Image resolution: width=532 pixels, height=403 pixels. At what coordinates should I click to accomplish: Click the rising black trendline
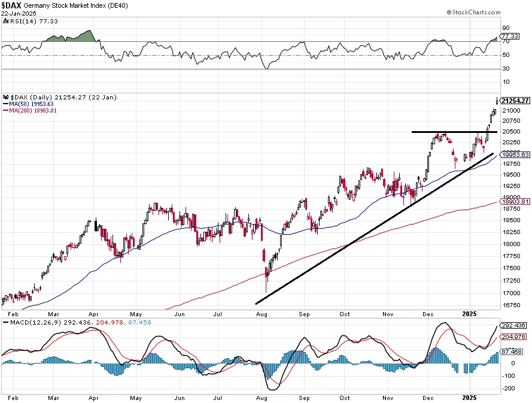pos(375,229)
